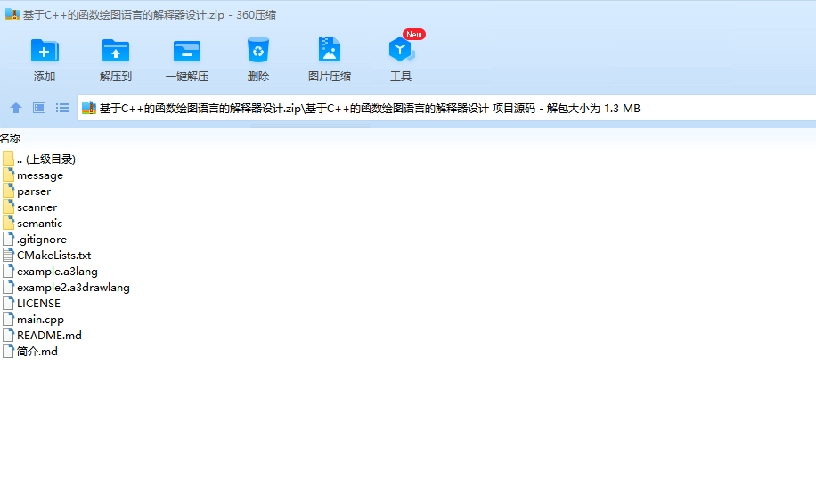Select the example.a3lang file
Image resolution: width=816 pixels, height=504 pixels.
(51, 272)
